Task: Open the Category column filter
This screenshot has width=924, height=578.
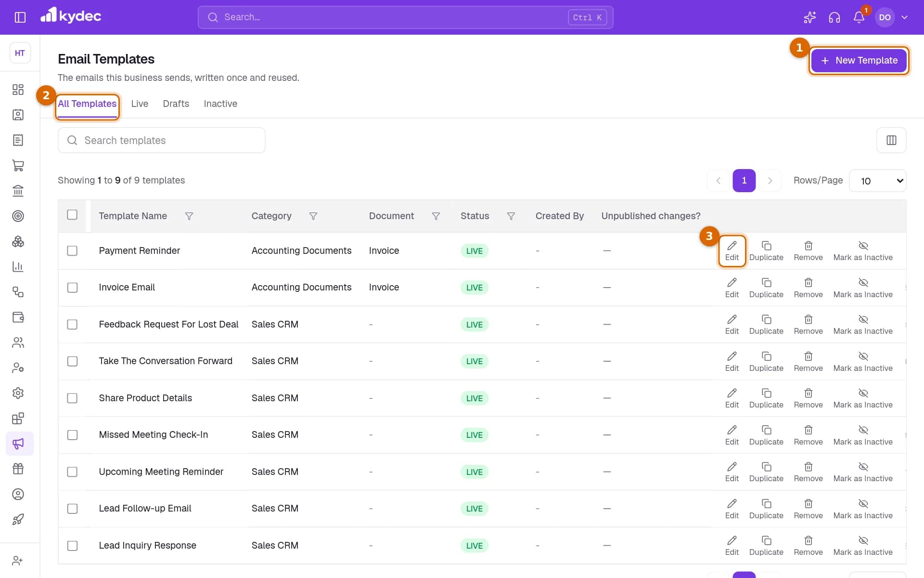Action: (x=313, y=216)
